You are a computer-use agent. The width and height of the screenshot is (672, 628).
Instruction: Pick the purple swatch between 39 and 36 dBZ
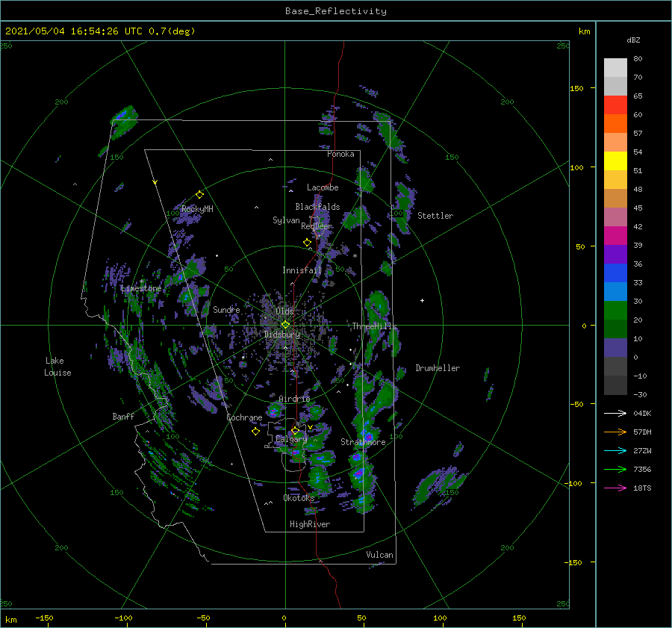pyautogui.click(x=615, y=255)
